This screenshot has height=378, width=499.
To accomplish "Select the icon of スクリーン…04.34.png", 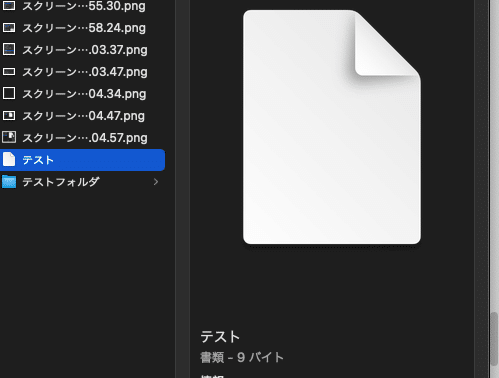I will point(9,94).
